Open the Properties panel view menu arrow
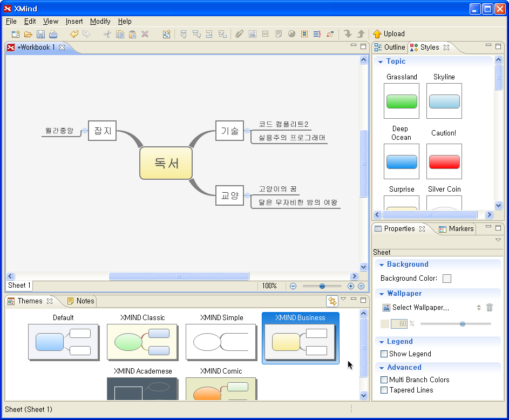The width and height of the screenshot is (509, 420). coord(498,240)
